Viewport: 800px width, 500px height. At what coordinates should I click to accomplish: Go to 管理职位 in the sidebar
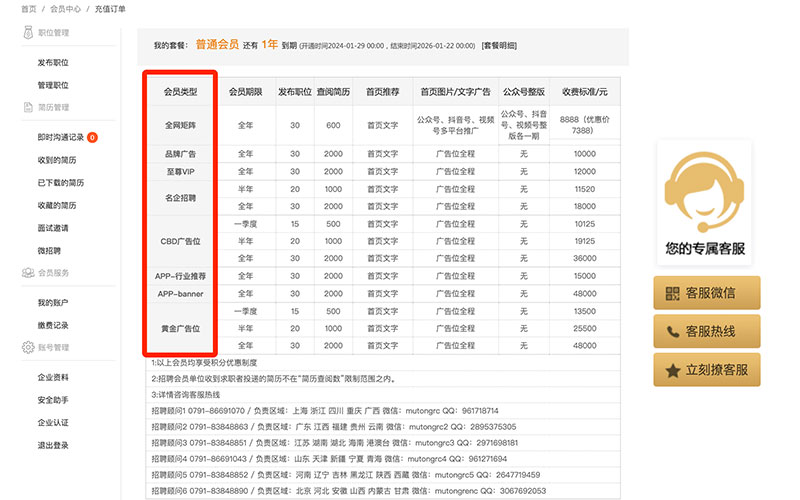click(53, 85)
